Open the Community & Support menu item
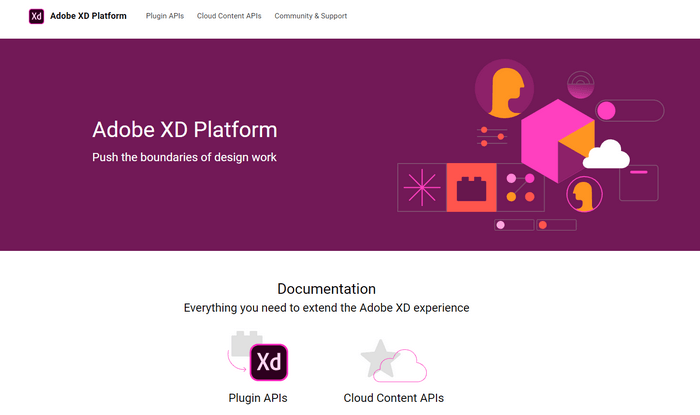This screenshot has width=700, height=415. [x=311, y=16]
